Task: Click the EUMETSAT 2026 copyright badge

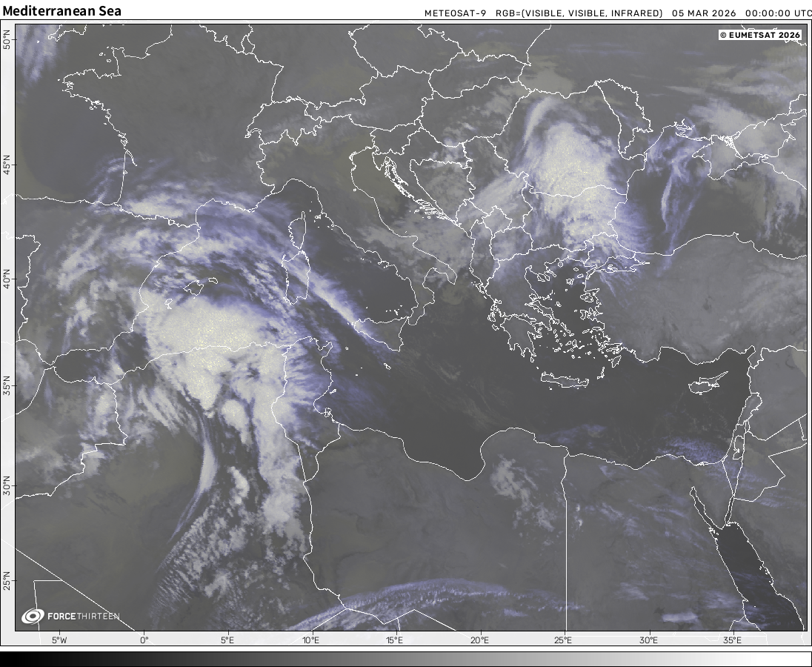Action: coord(760,35)
